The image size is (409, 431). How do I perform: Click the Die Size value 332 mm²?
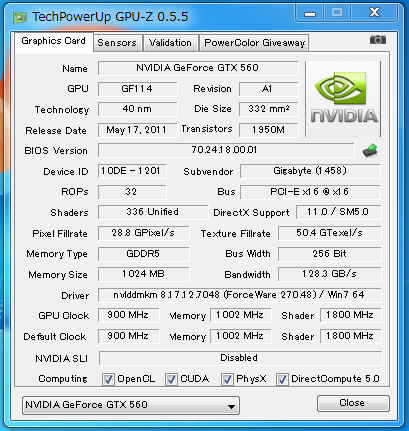coord(268,109)
